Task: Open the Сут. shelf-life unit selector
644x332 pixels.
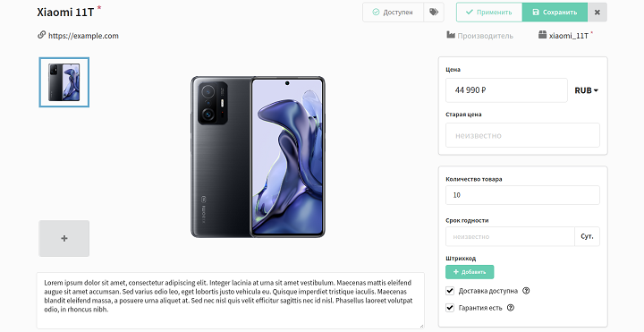Action: tap(587, 236)
